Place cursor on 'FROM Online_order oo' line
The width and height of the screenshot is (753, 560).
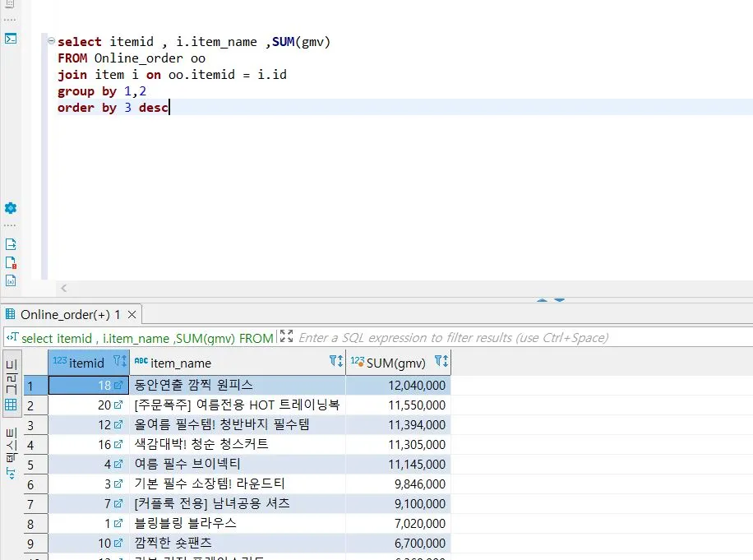pos(132,58)
